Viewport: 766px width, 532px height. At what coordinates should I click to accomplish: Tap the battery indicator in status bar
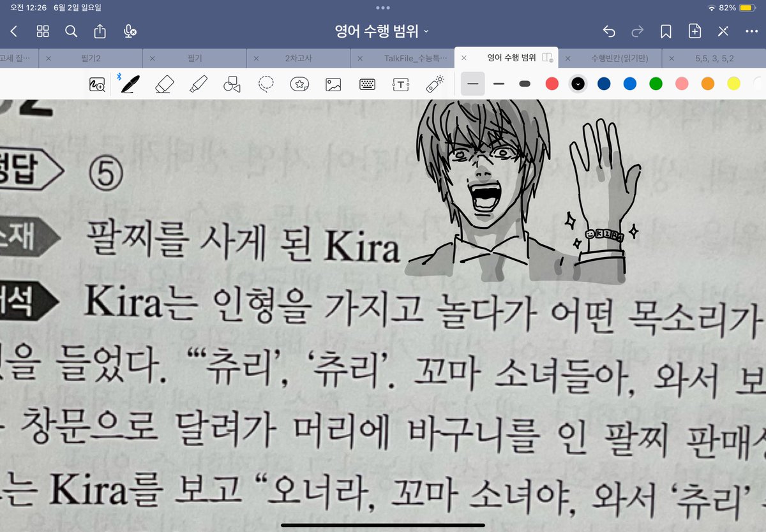click(746, 7)
